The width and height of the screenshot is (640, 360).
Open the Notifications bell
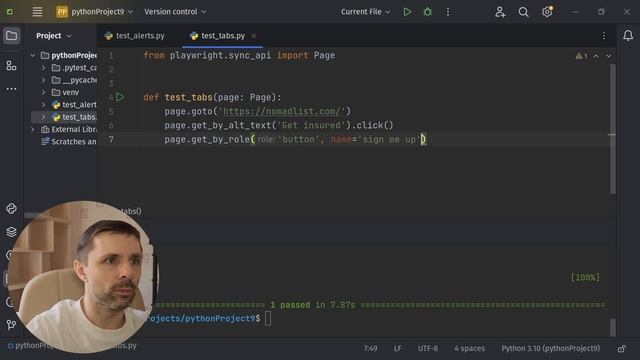tap(628, 36)
